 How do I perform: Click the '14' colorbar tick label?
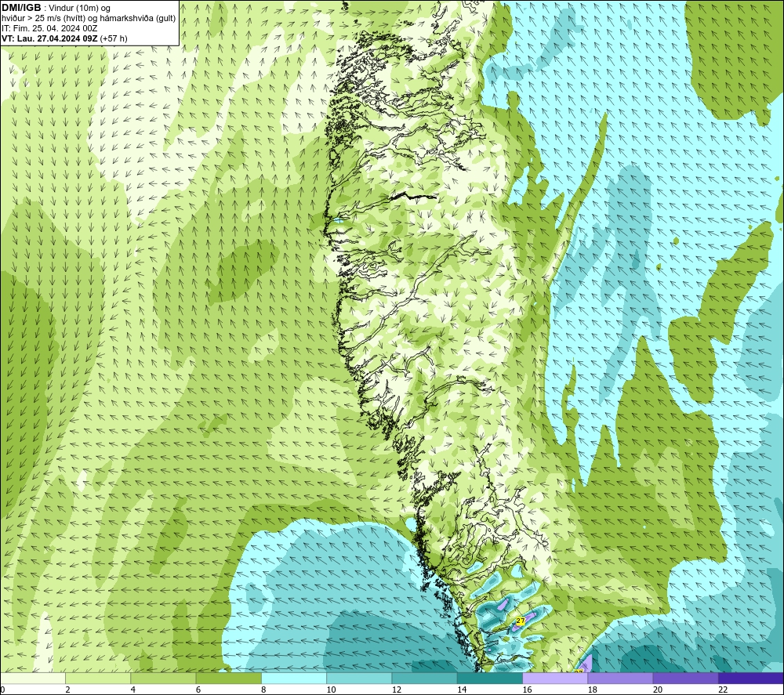(462, 690)
